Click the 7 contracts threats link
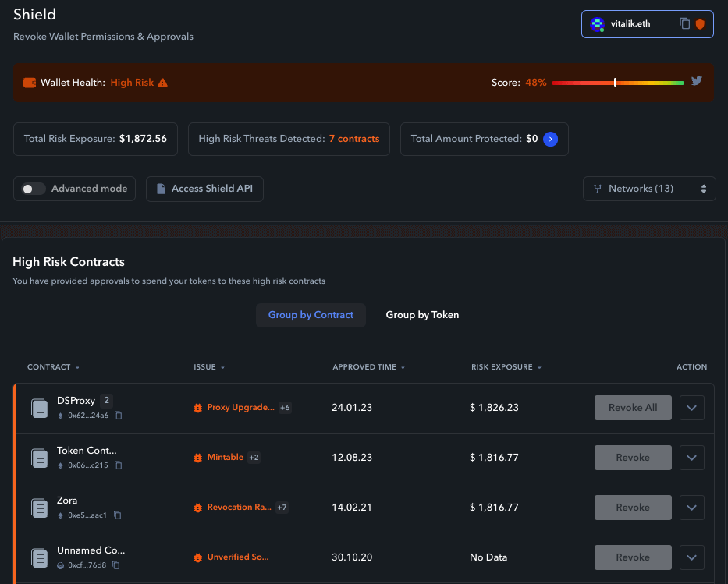The width and height of the screenshot is (728, 584). (354, 139)
